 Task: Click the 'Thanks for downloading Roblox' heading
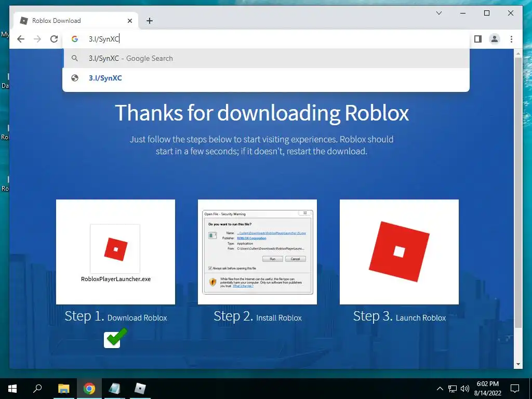point(262,113)
